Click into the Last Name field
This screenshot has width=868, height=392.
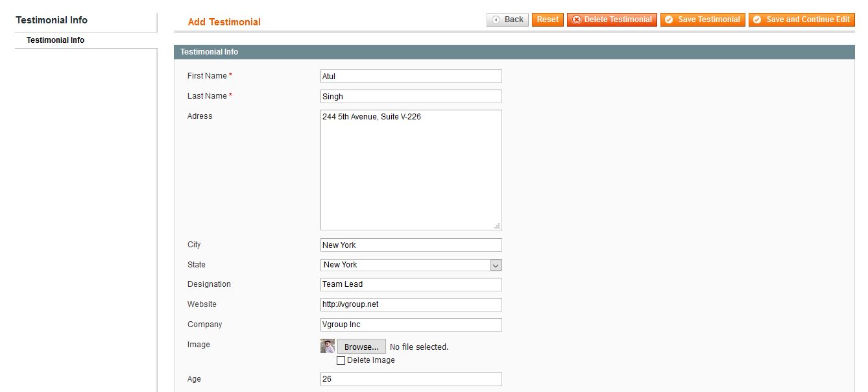(411, 97)
